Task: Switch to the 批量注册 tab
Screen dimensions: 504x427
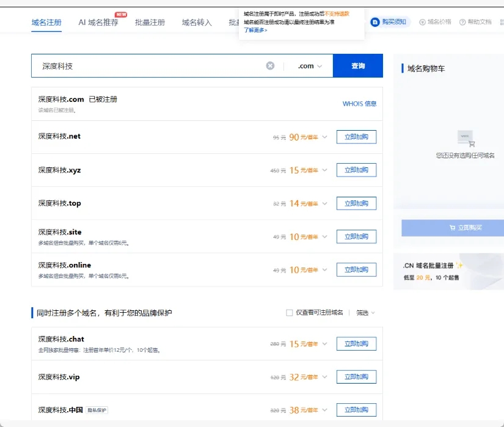Action: coord(149,22)
